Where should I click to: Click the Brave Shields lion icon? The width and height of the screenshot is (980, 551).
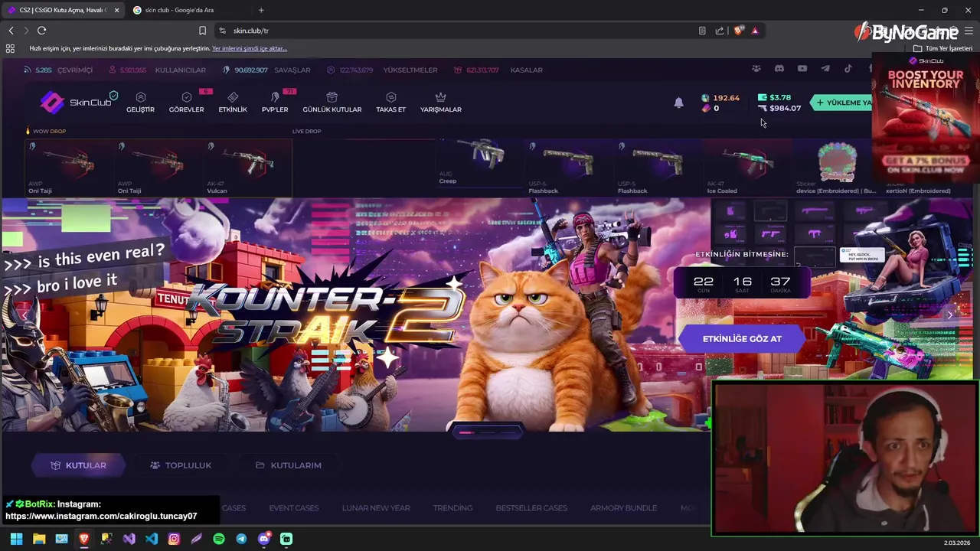tap(738, 31)
